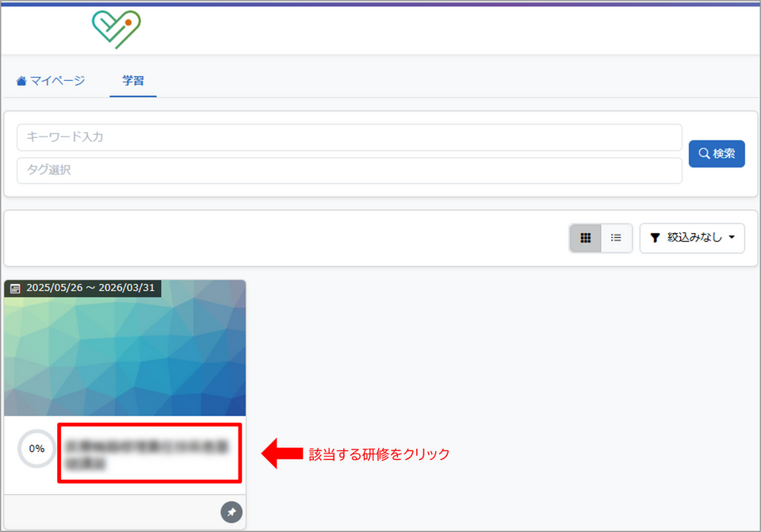761x532 pixels.
Task: Open the course card thumbnail image
Action: pos(124,347)
